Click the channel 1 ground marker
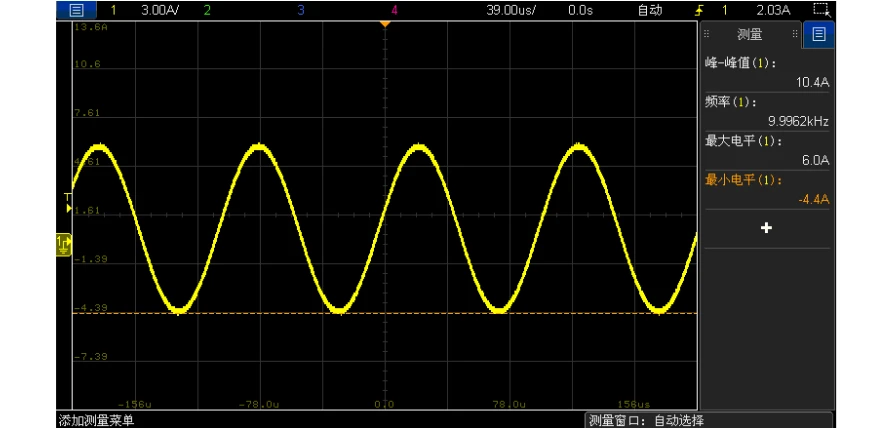Screen dimensions: 880x428 63,245
